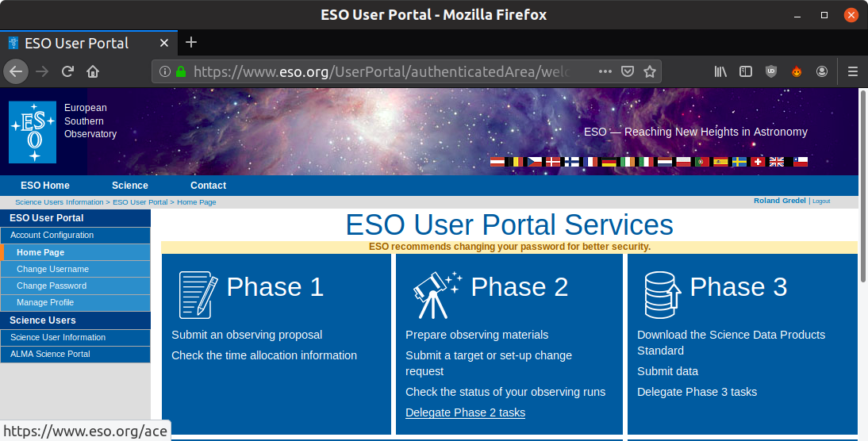The image size is (868, 441).
Task: Click the Phase 1 proposal document icon
Action: (198, 295)
